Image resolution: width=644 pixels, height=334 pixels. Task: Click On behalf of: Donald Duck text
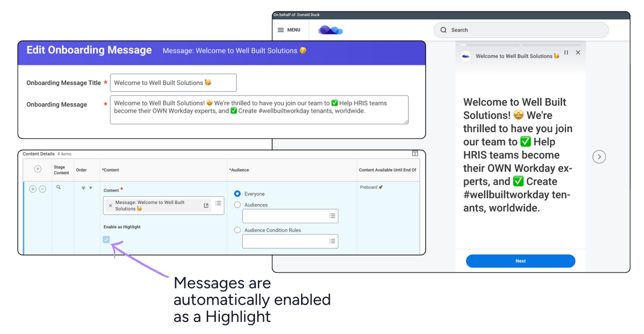[x=297, y=15]
